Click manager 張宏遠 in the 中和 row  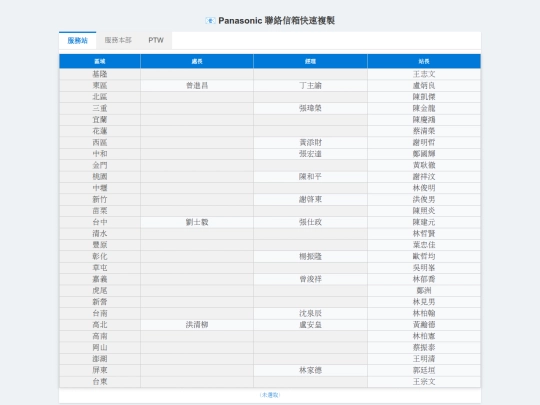(310, 154)
